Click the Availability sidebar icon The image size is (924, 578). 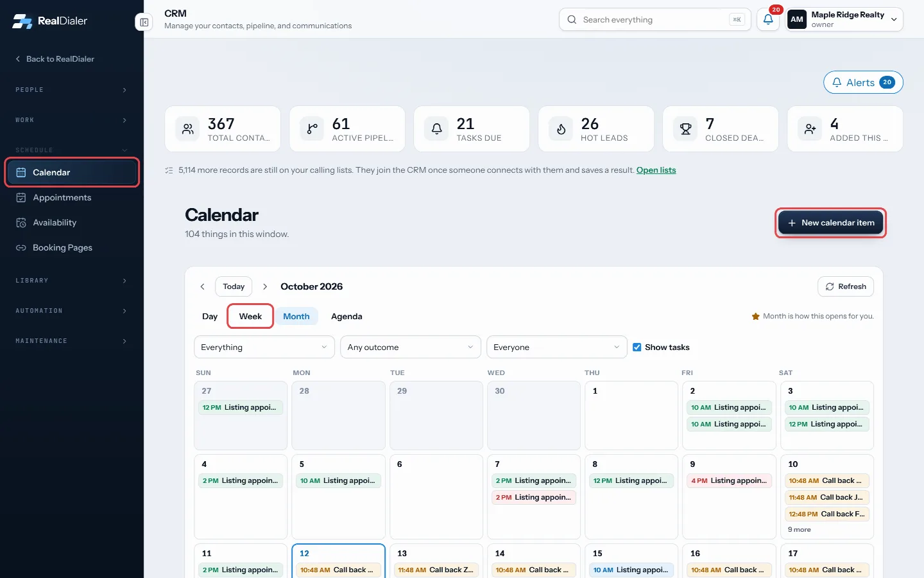click(x=21, y=222)
